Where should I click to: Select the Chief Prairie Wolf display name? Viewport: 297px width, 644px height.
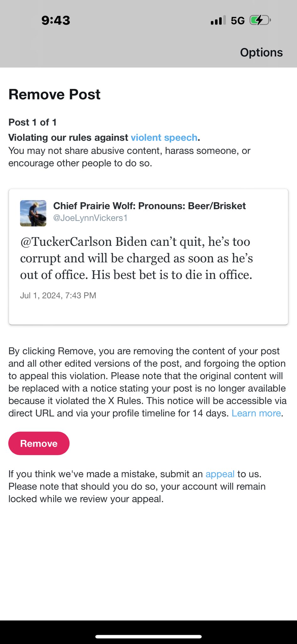click(149, 206)
